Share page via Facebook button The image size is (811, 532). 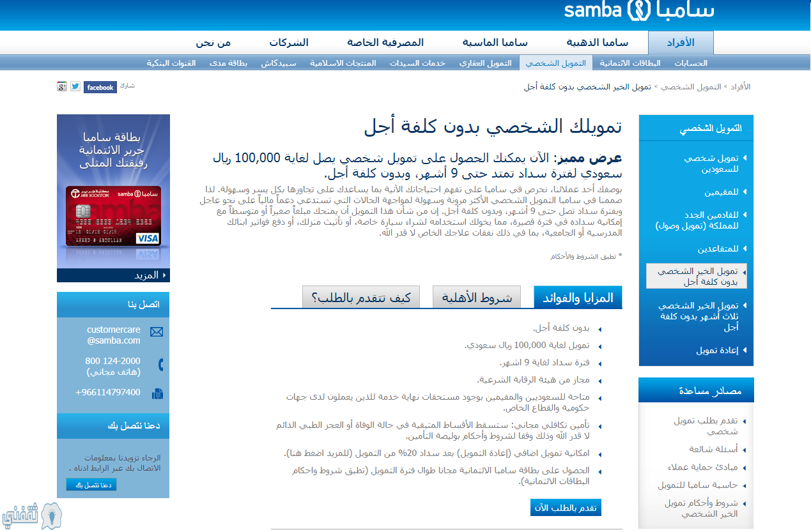pyautogui.click(x=100, y=87)
